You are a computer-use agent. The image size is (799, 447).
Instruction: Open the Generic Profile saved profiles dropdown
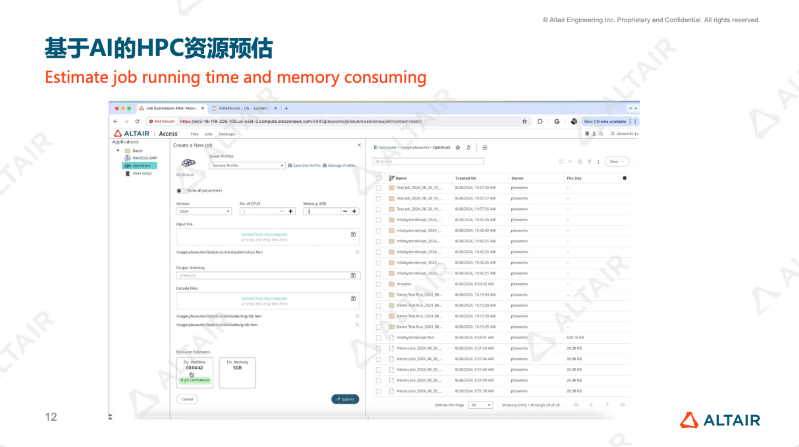click(x=247, y=165)
